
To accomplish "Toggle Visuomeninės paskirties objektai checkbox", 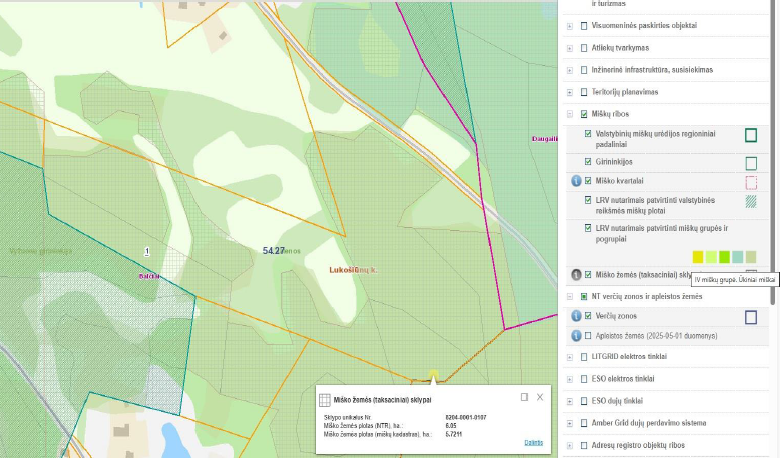I will click(584, 26).
